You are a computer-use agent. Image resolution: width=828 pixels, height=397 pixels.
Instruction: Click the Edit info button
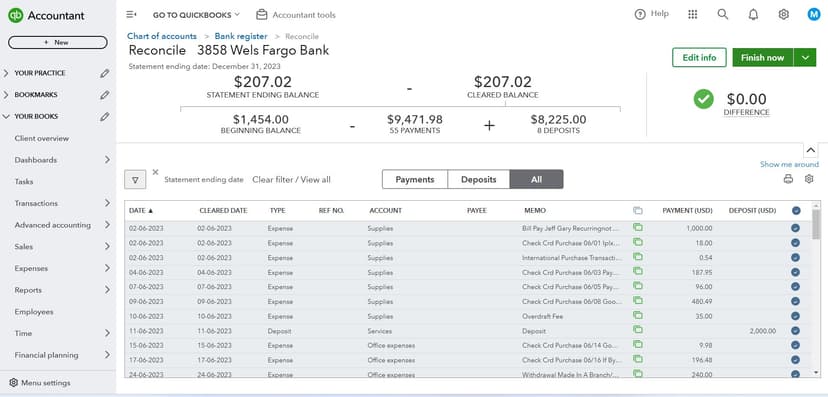(699, 58)
